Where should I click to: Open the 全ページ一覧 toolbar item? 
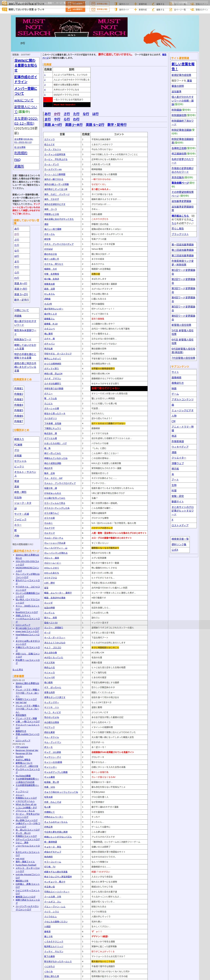coord(178,9)
